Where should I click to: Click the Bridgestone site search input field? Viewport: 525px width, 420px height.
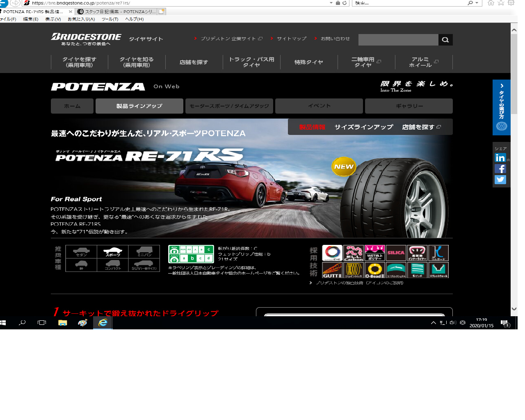(398, 40)
